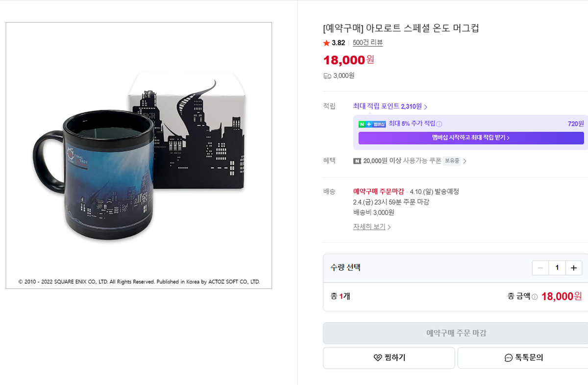Image resolution: width=588 pixels, height=385 pixels.
Task: Expand 자세히 보기 delivery details
Action: (x=372, y=227)
